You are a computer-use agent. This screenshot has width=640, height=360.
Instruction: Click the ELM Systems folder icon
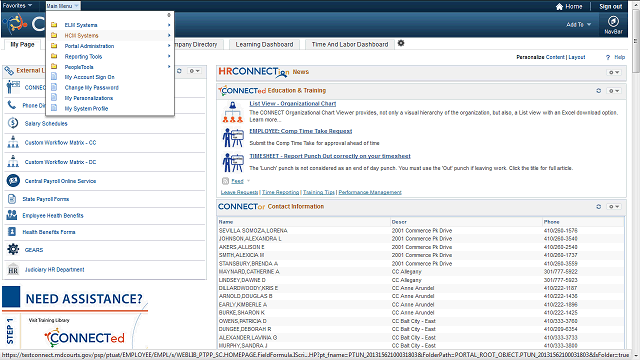(54, 25)
